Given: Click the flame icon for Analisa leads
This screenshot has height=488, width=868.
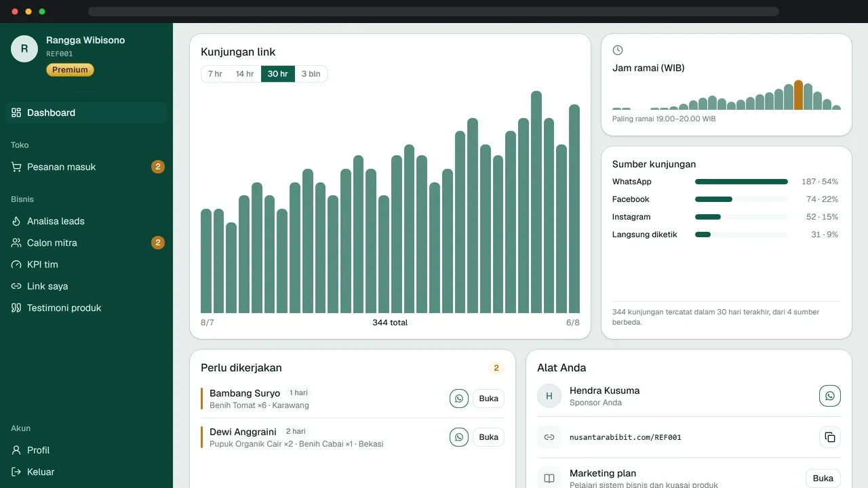Looking at the screenshot, I should (x=16, y=221).
